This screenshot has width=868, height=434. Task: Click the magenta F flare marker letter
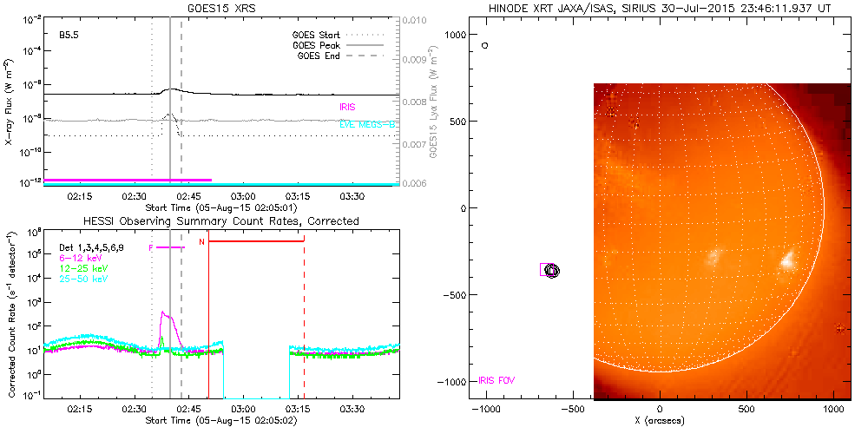click(x=151, y=248)
